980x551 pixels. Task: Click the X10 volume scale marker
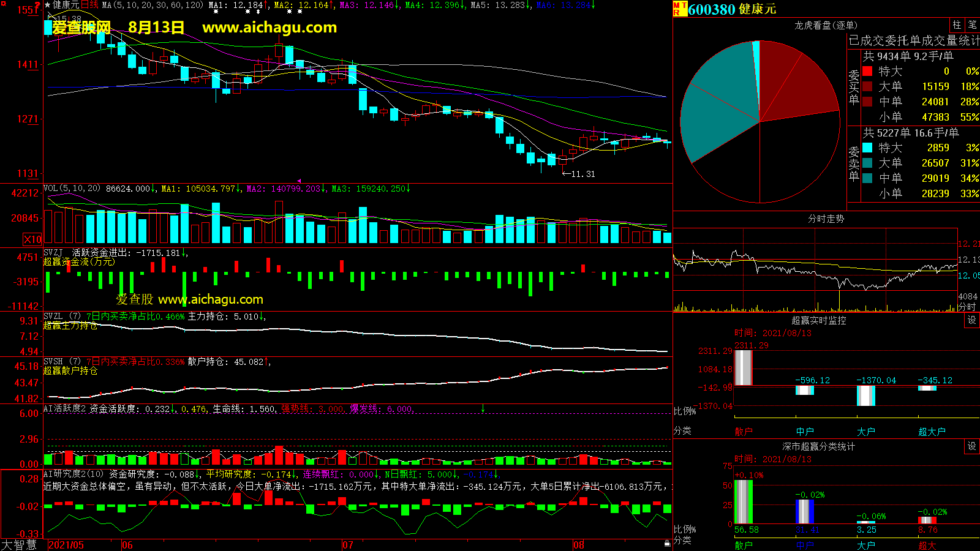pyautogui.click(x=32, y=239)
